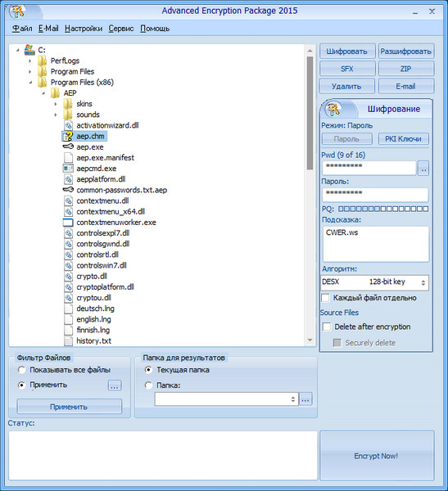Image resolution: width=448 pixels, height=491 pixels.
Task: Expand the PerfLogs folder node
Action: click(x=30, y=61)
